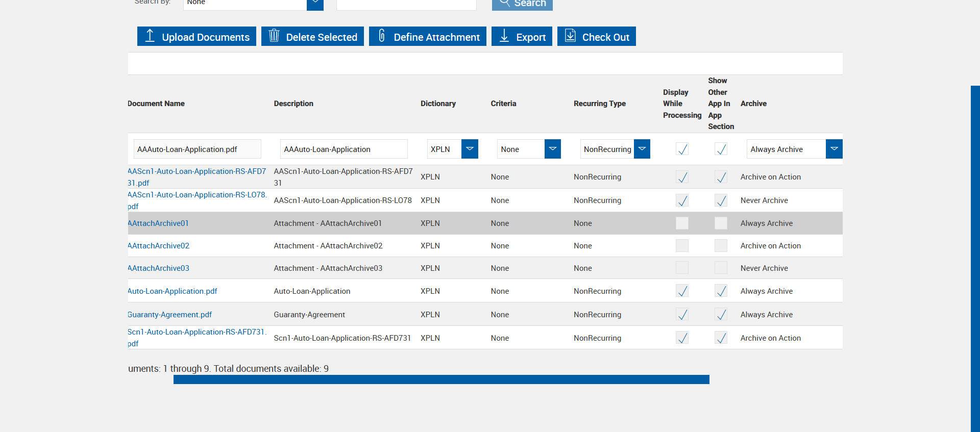Toggle Display While Processing for Scn1-Auto-Loan-Application-RS-AFD731.pdf
This screenshot has width=980, height=432.
click(x=682, y=338)
